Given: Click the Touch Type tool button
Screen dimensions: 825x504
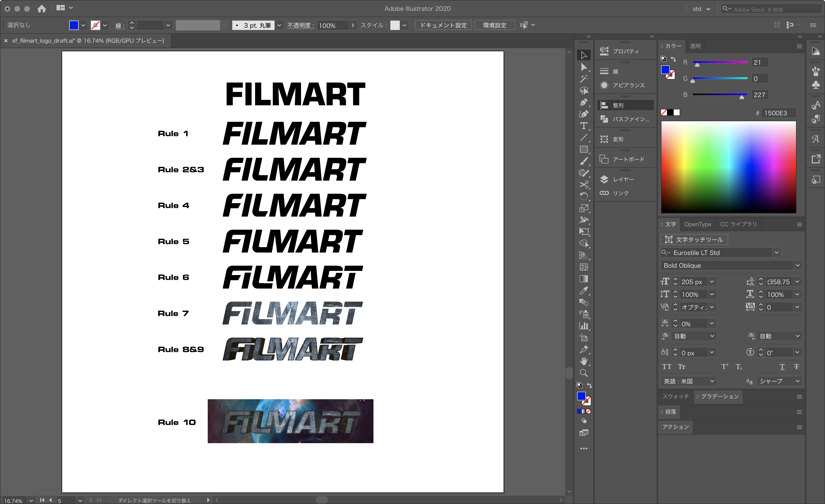Looking at the screenshot, I should [x=694, y=239].
